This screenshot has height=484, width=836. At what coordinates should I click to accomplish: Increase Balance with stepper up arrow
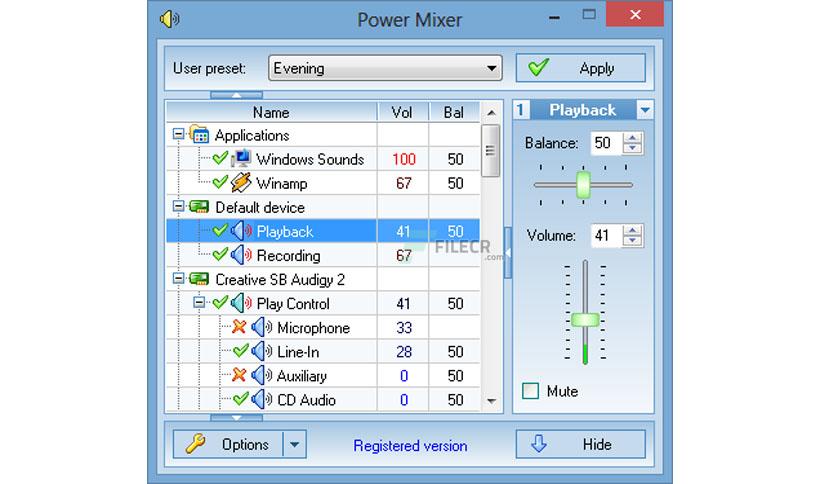[x=633, y=138]
